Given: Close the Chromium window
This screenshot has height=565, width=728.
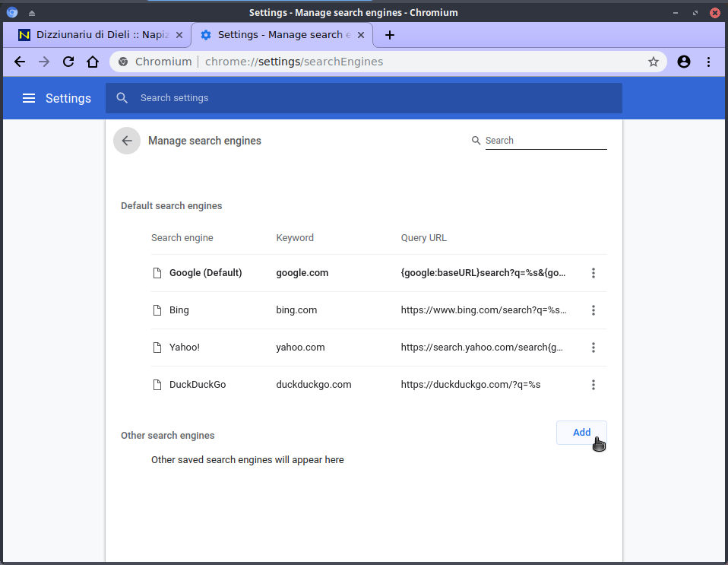Looking at the screenshot, I should (715, 12).
